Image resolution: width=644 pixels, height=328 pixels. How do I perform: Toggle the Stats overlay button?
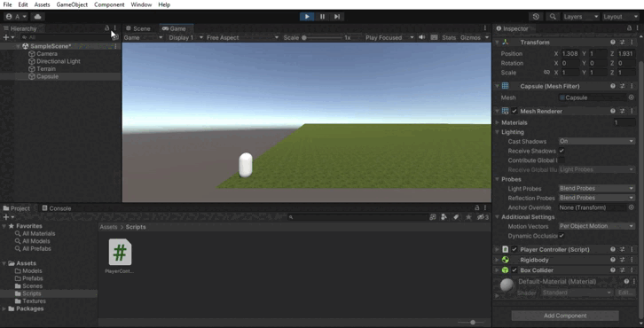(449, 37)
